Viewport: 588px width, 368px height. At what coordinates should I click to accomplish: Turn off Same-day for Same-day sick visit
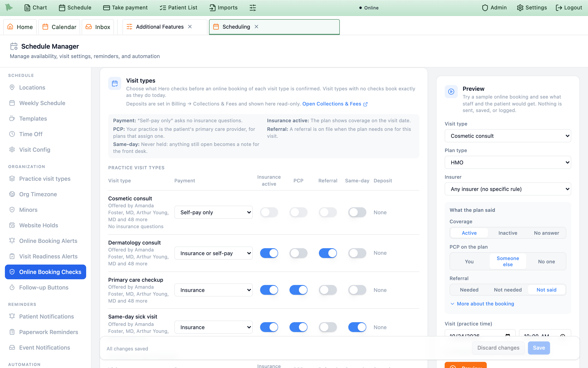[357, 327]
